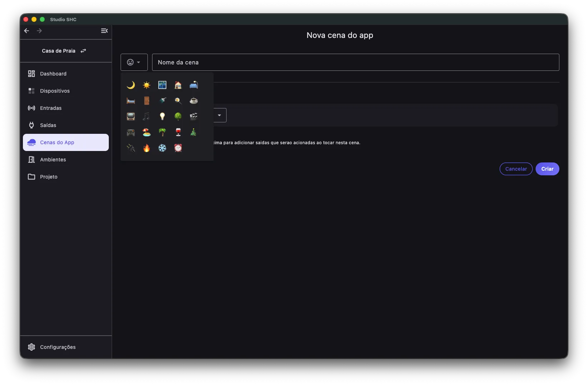Click the Cancelar button
The width and height of the screenshot is (588, 385).
[516, 169]
